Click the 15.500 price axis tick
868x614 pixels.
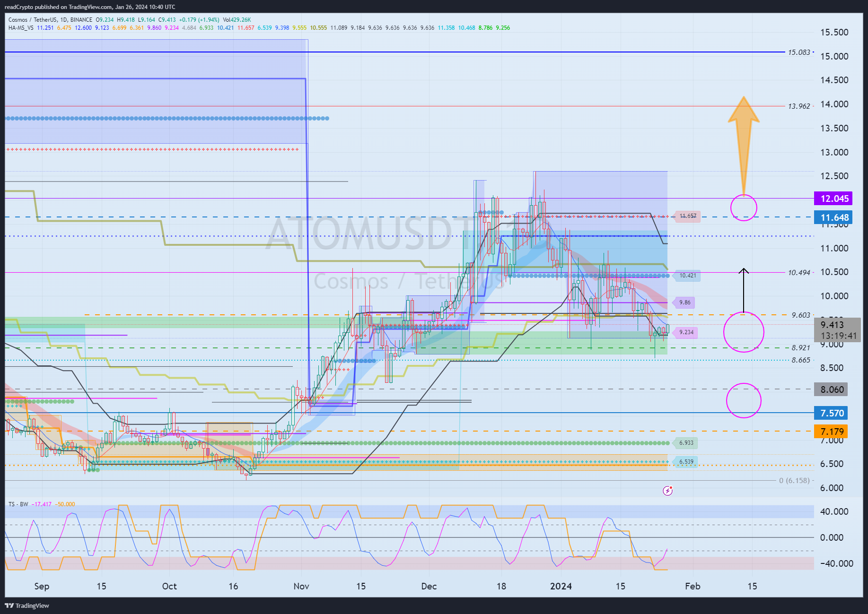pyautogui.click(x=834, y=32)
